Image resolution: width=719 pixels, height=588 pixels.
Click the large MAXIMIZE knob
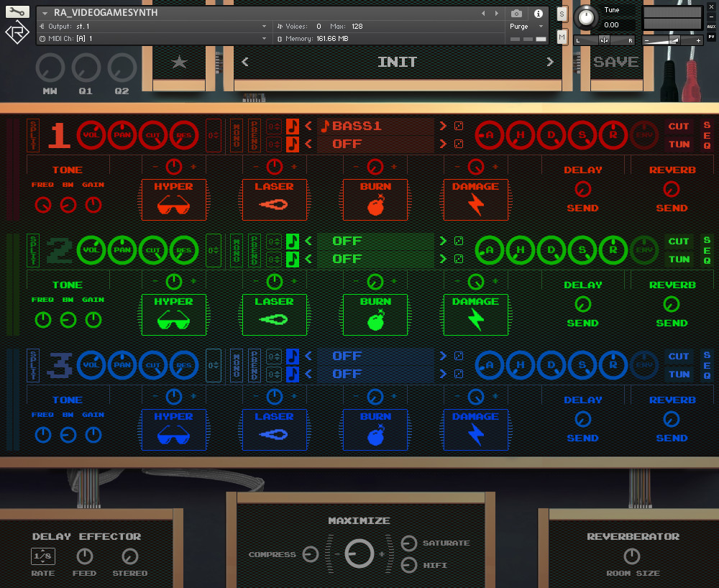tap(359, 553)
